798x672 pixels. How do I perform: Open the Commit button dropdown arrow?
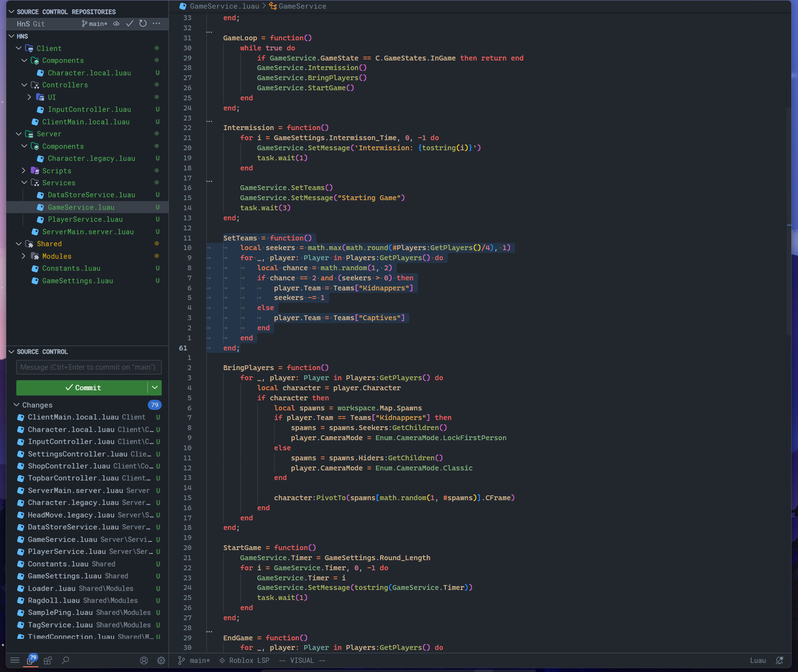click(x=155, y=387)
